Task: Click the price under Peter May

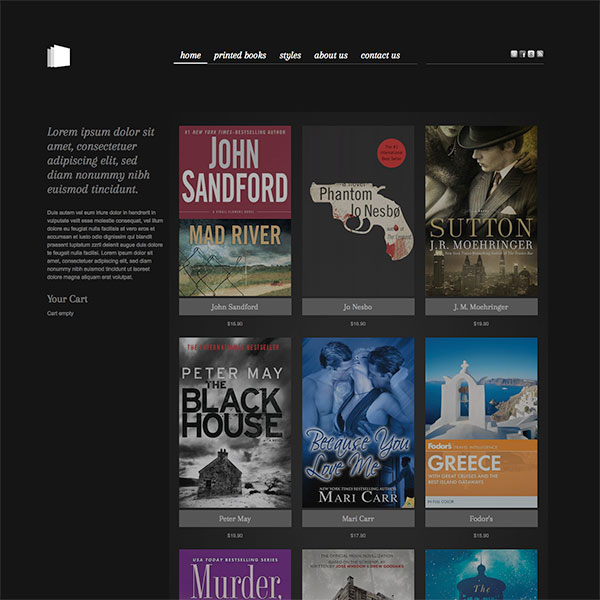Action: (235, 536)
